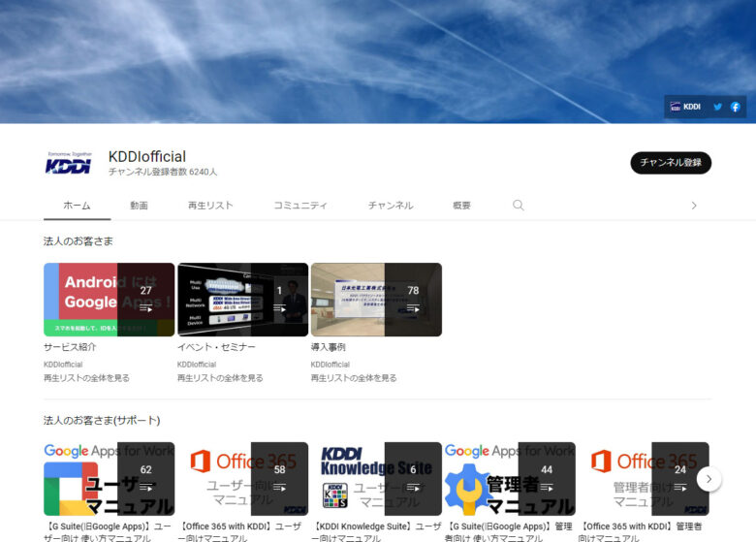
Task: Click KDDIofficial under イベント・セミナー
Action: 197,365
